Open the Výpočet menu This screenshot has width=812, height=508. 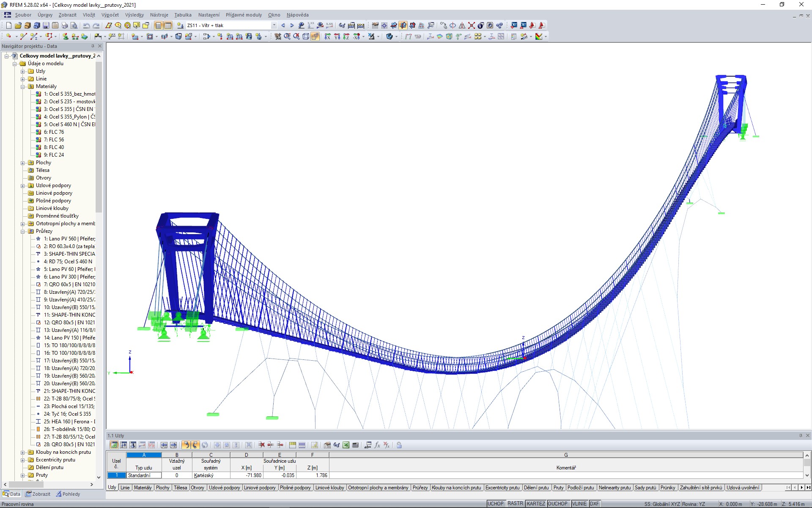(x=110, y=15)
